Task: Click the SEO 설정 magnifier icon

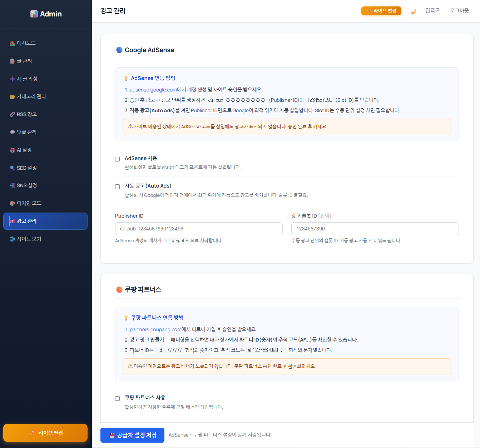Action: pos(13,168)
